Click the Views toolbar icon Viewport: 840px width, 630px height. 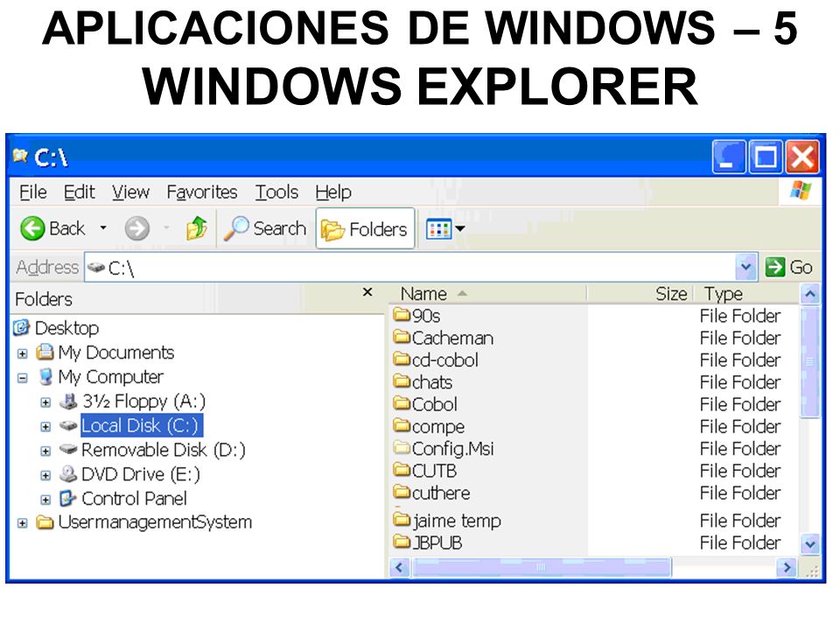click(x=438, y=229)
